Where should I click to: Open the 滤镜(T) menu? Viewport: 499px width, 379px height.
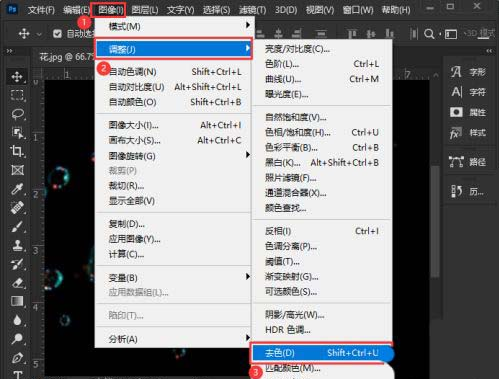(x=252, y=10)
